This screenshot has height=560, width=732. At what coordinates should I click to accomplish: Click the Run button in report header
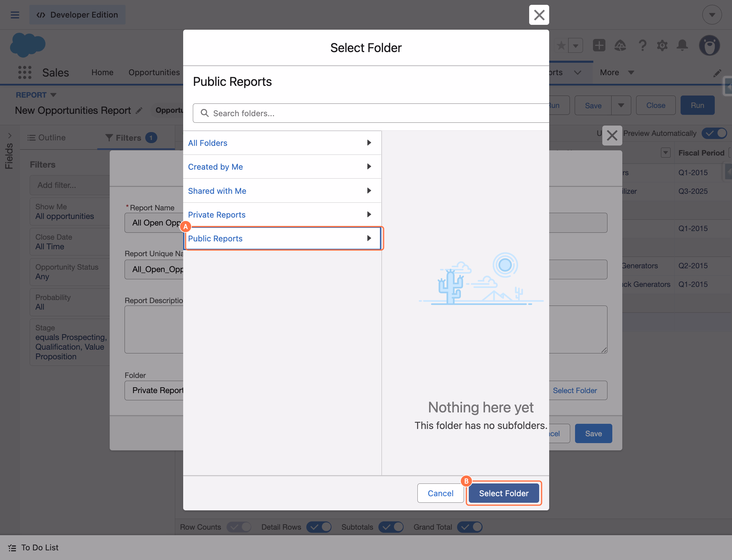coord(698,105)
